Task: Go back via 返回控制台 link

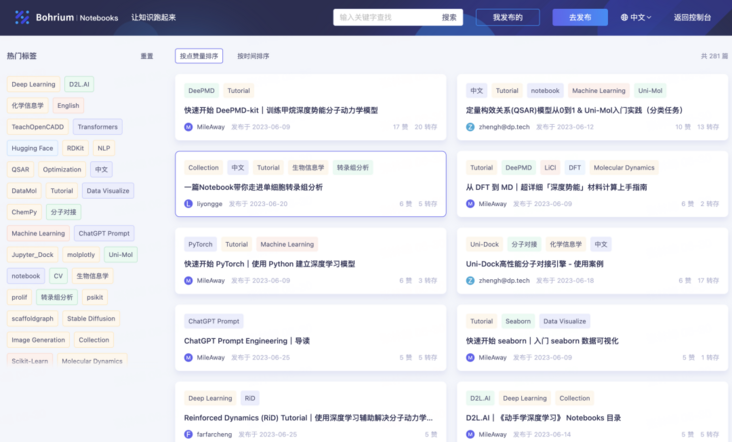Action: tap(692, 17)
